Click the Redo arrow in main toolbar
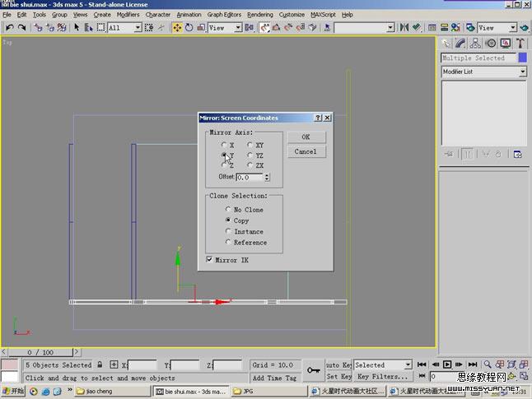 (21, 27)
